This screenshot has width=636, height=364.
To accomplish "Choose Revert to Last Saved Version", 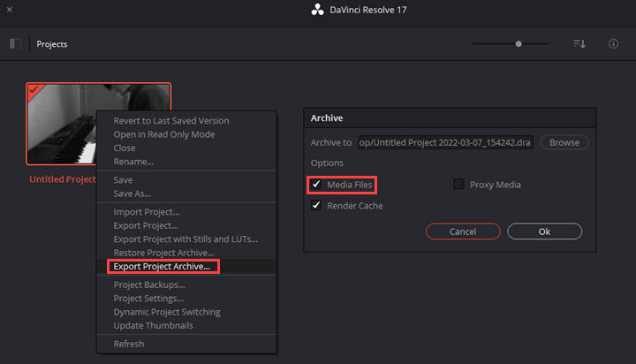I will (171, 120).
